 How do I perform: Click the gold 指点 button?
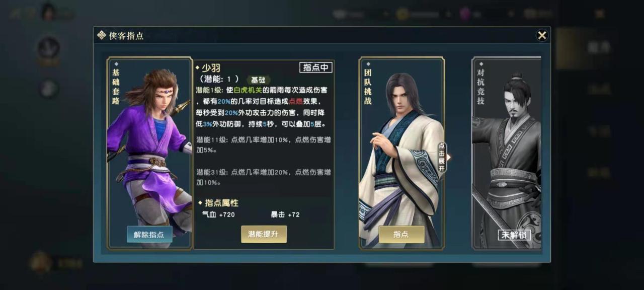(x=401, y=234)
